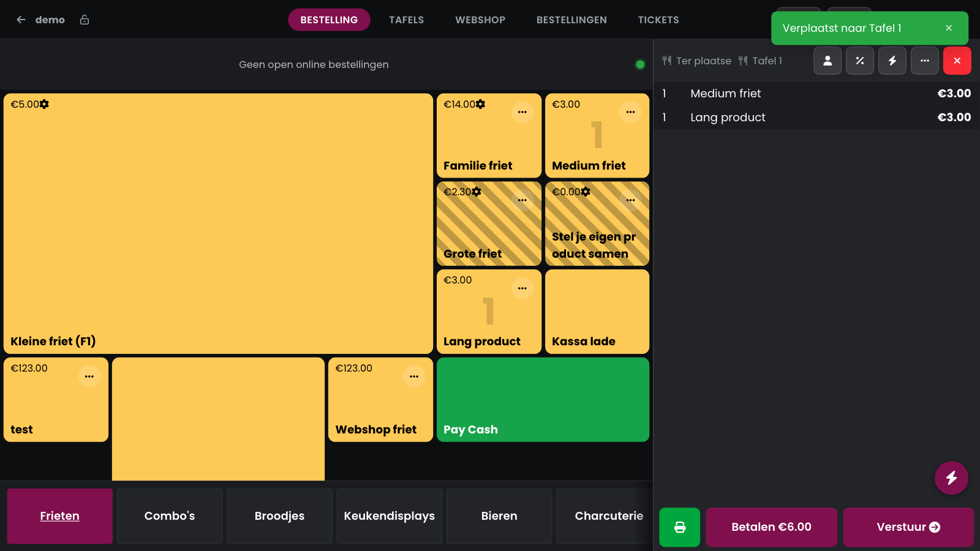The height and width of the screenshot is (551, 980).
Task: Dismiss the Verplaatst naar Tafel 1 notification
Action: pyautogui.click(x=949, y=28)
